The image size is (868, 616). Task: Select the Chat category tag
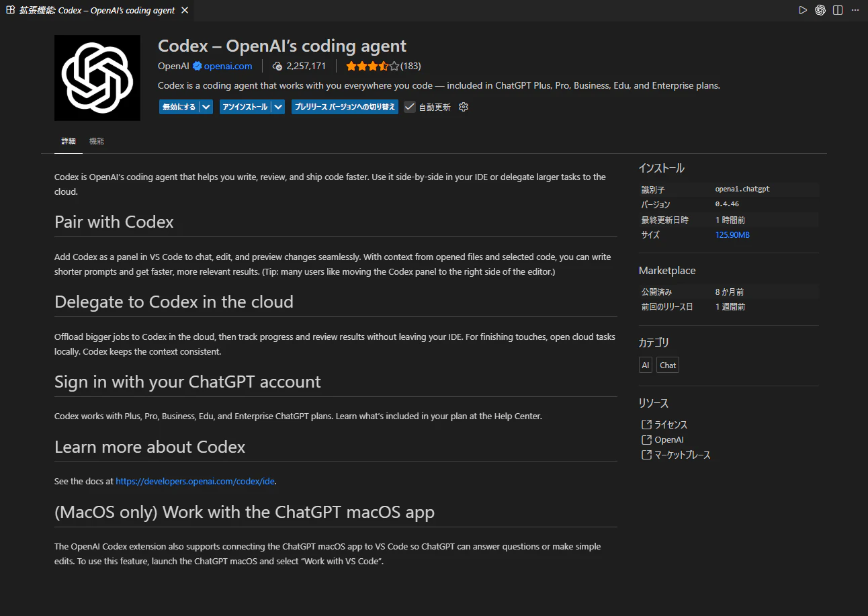[668, 365]
